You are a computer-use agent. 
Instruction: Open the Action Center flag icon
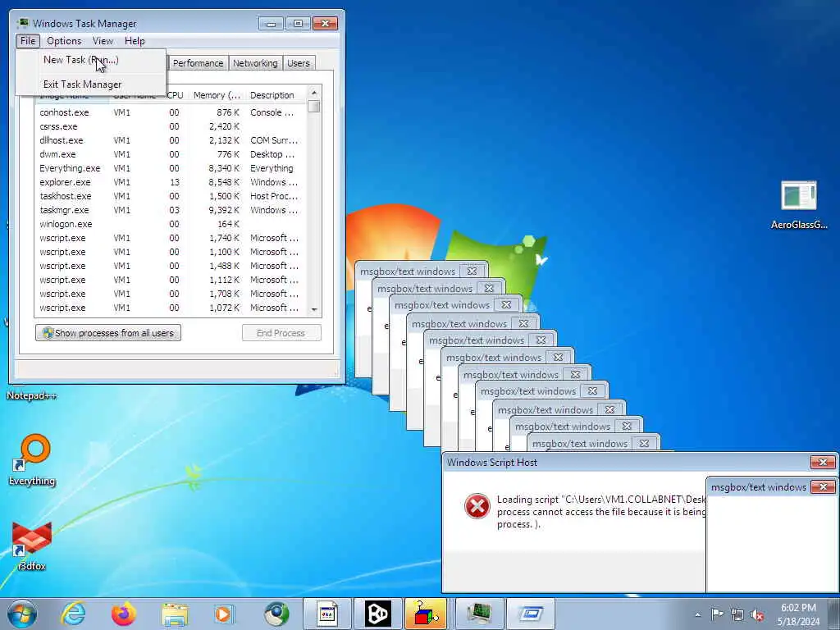[x=717, y=614]
